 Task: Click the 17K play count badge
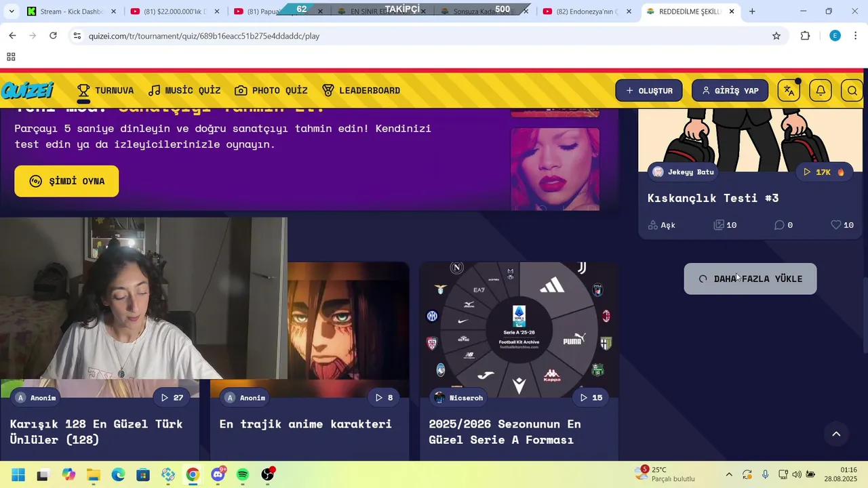point(824,172)
